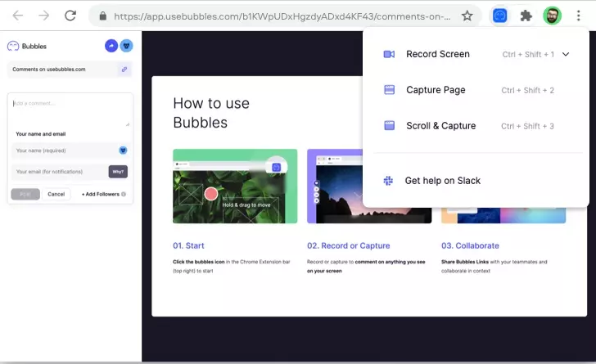The width and height of the screenshot is (596, 364).
Task: Open the extensions puzzle piece icon
Action: coord(526,16)
